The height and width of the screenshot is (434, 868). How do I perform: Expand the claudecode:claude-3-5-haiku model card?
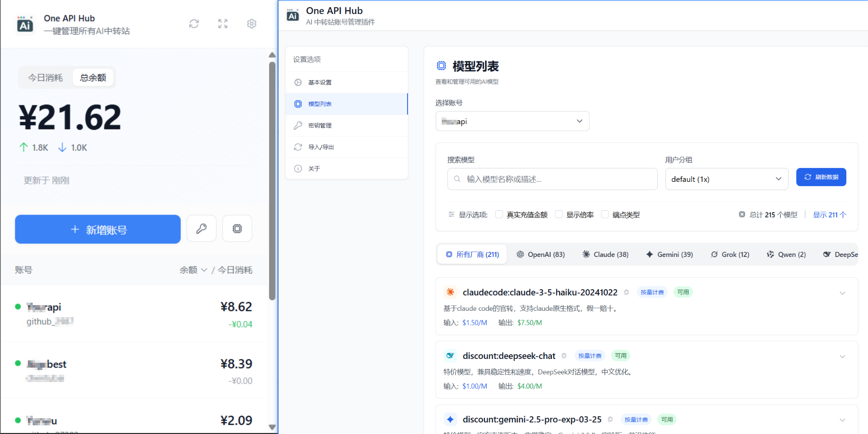842,293
